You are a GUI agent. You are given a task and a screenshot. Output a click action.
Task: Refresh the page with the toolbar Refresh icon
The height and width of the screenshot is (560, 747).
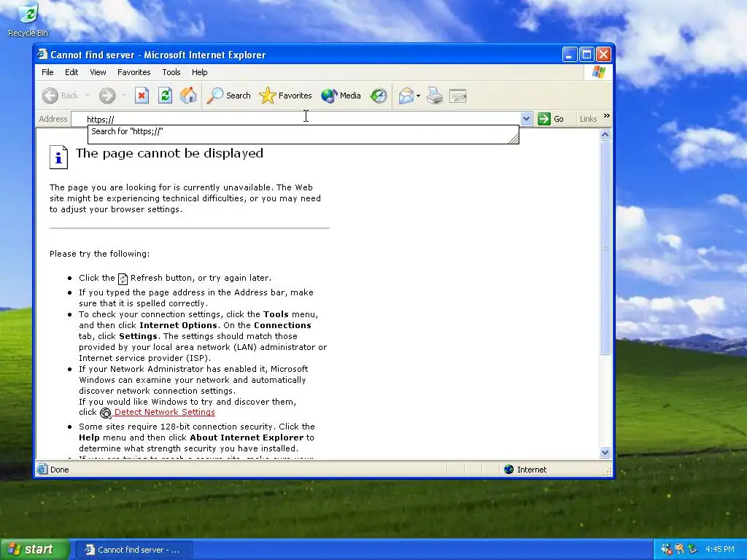[x=165, y=96]
